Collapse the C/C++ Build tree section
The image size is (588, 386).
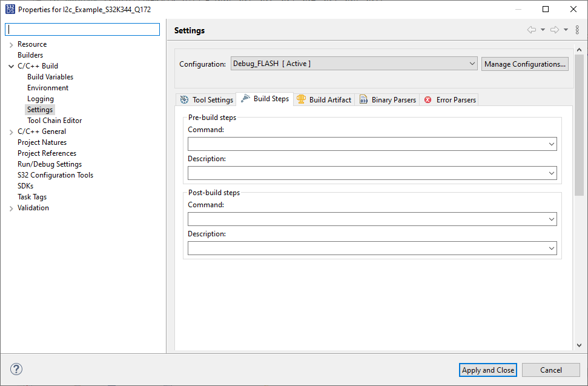[x=11, y=65]
